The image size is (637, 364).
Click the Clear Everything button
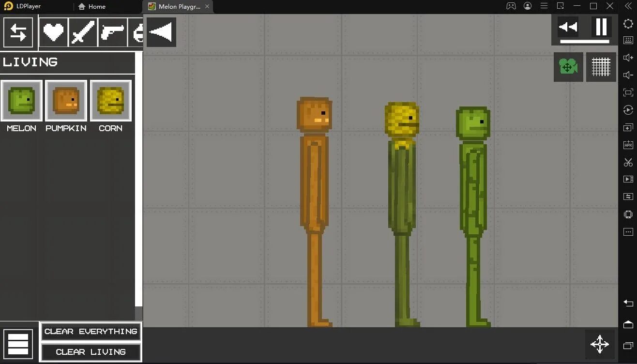point(91,332)
